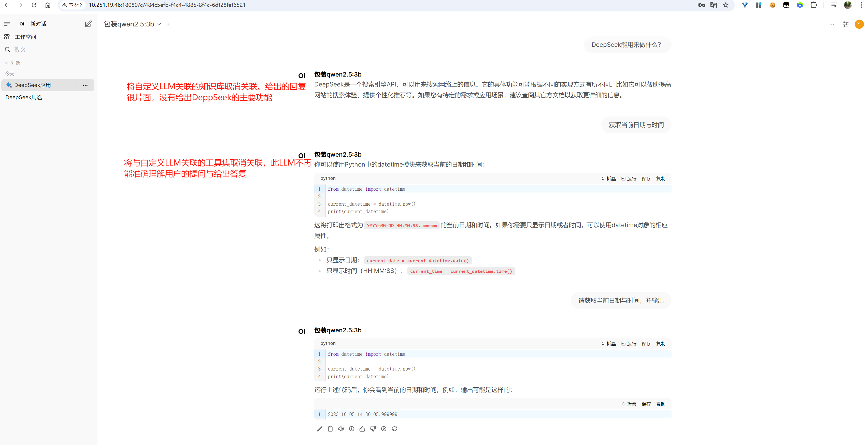Click the edit pencil icon under last response
Screen dimensions: 868x445
pos(319,428)
